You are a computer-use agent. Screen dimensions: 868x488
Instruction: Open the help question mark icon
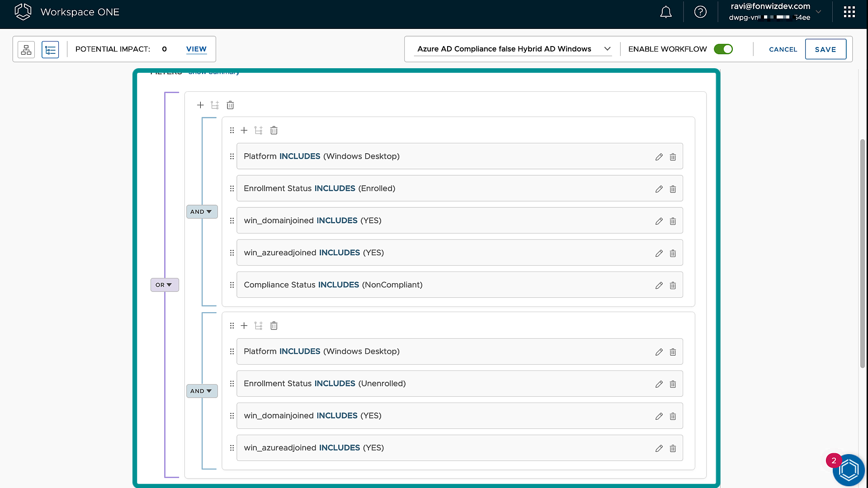point(700,12)
